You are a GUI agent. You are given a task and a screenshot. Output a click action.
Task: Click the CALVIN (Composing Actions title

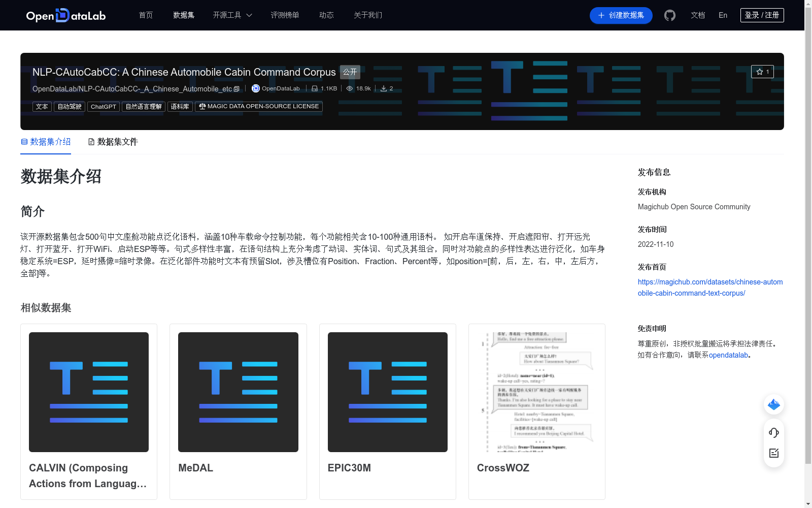click(x=88, y=475)
